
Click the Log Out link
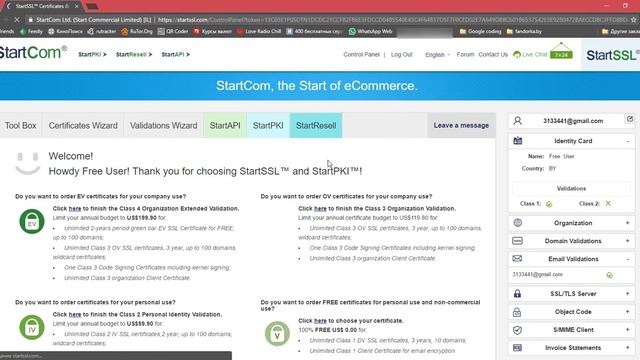click(402, 54)
